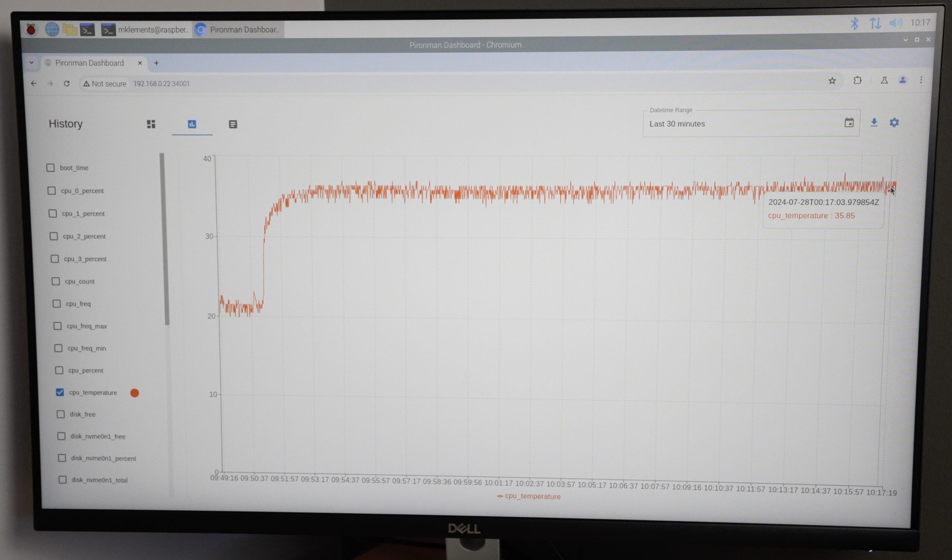This screenshot has height=560, width=952.
Task: Switch to the chart view icon
Action: pyautogui.click(x=192, y=124)
